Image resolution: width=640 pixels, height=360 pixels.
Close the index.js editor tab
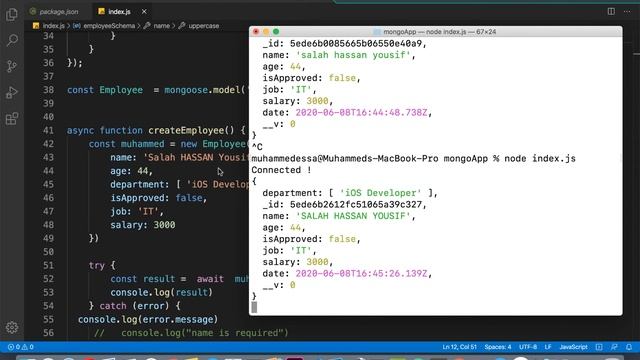tap(144, 11)
